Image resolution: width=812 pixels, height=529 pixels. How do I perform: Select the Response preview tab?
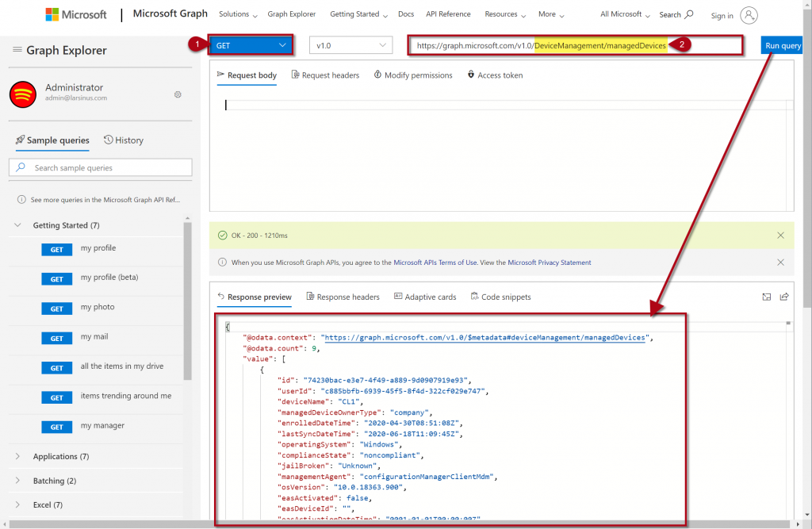pyautogui.click(x=255, y=297)
